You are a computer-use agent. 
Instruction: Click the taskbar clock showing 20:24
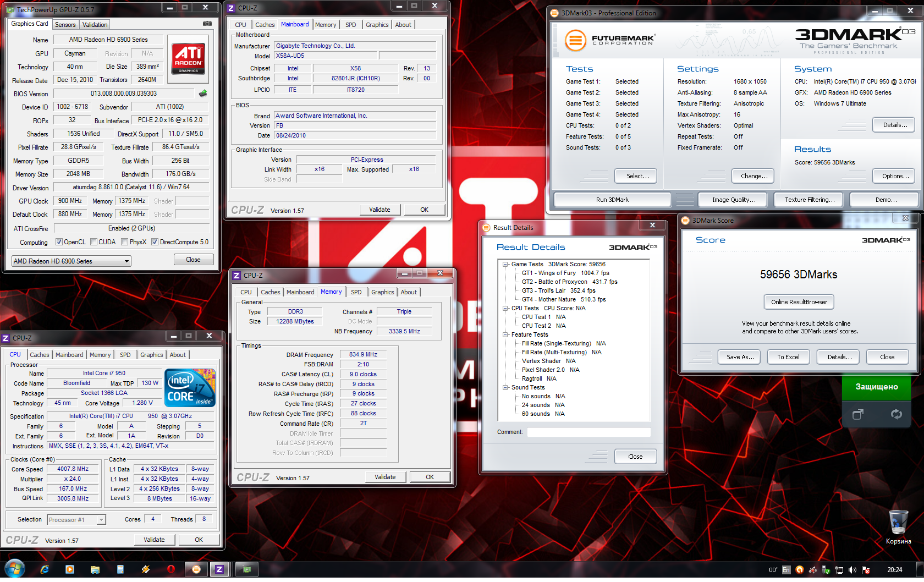click(894, 570)
